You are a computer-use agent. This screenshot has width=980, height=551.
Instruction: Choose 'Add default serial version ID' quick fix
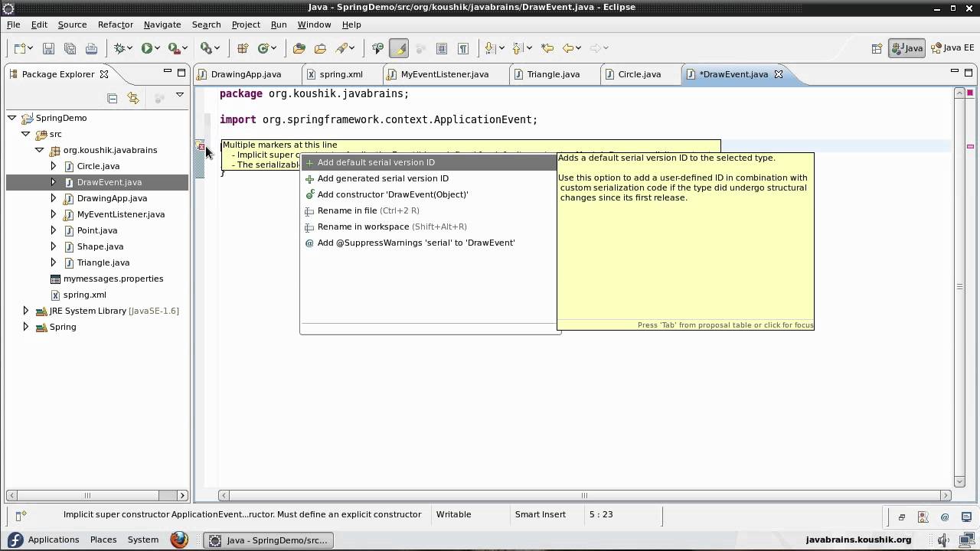click(x=429, y=162)
